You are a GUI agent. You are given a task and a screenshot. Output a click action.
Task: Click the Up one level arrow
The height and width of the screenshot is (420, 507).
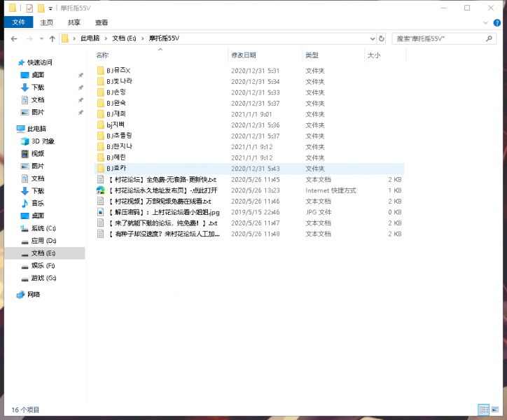[53, 38]
